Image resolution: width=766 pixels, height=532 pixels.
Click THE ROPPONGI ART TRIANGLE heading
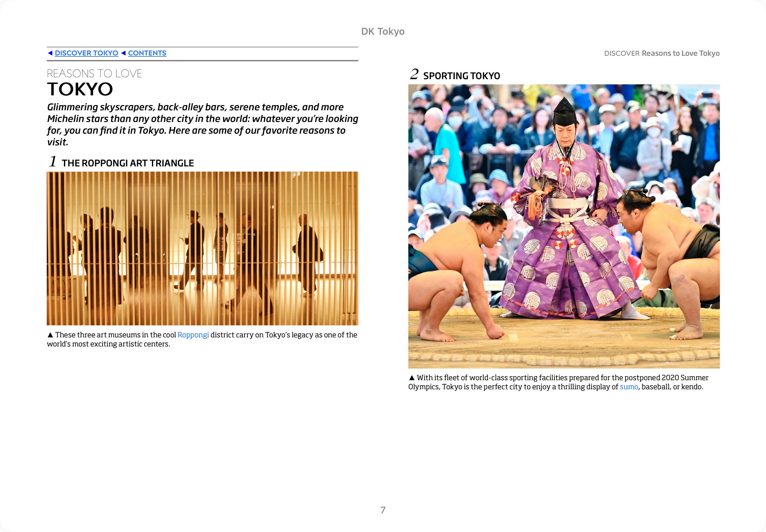[x=128, y=163]
